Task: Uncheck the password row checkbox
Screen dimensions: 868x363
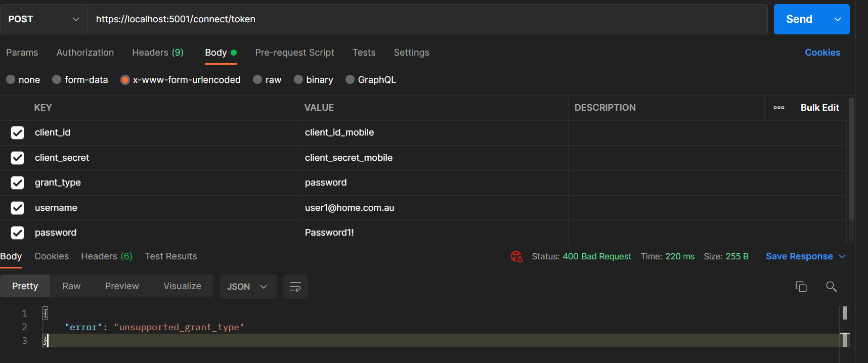Action: 18,233
